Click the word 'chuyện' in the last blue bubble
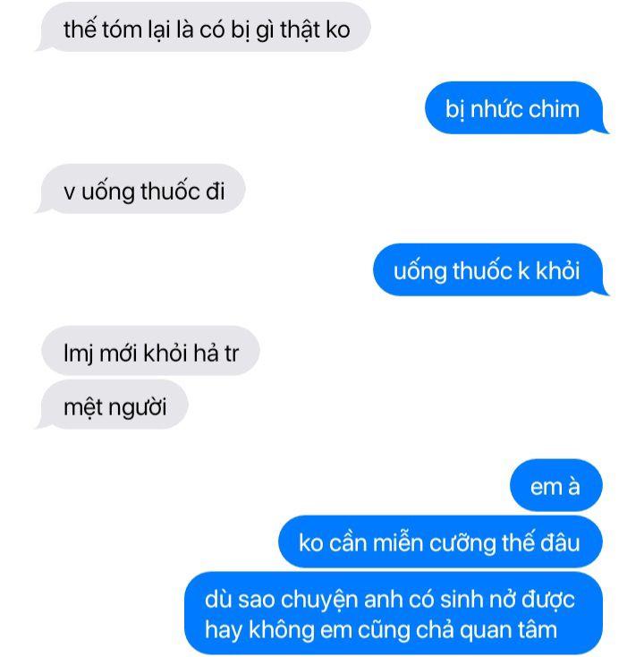The image size is (644, 657). pos(319,600)
